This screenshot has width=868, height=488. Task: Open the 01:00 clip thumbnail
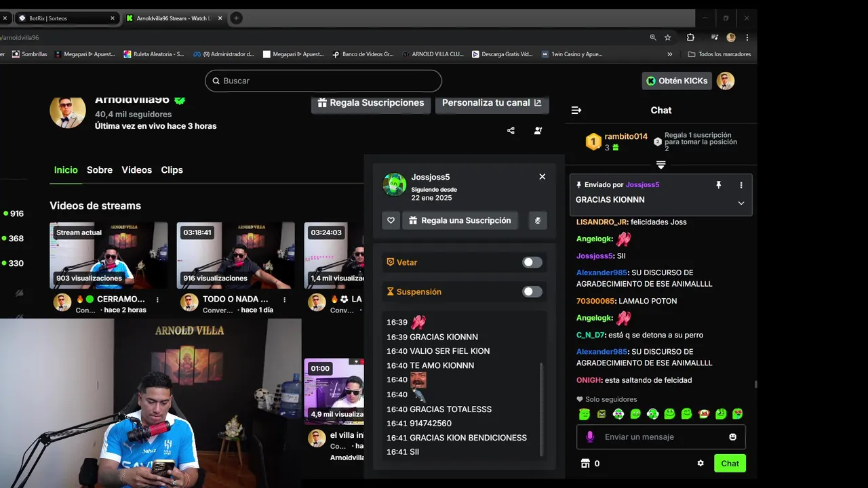point(334,392)
